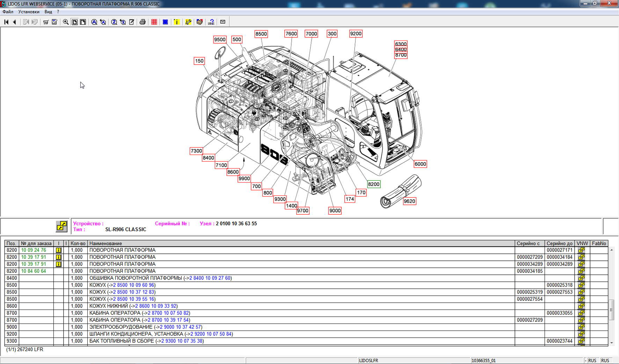Follow link 2 8400 10 09 27 60
Screen dimensions: 619x364
(210, 278)
